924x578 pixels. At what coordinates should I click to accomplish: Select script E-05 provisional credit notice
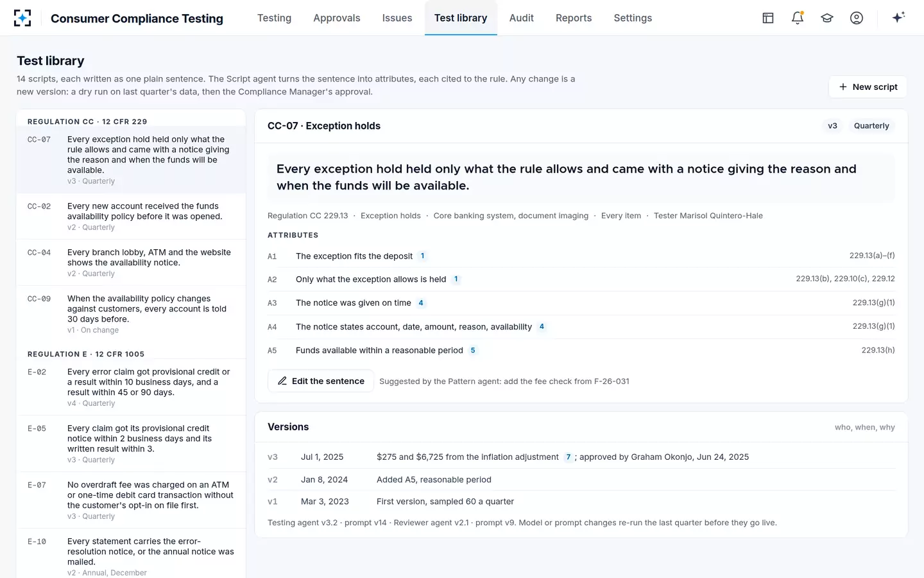[131, 444]
